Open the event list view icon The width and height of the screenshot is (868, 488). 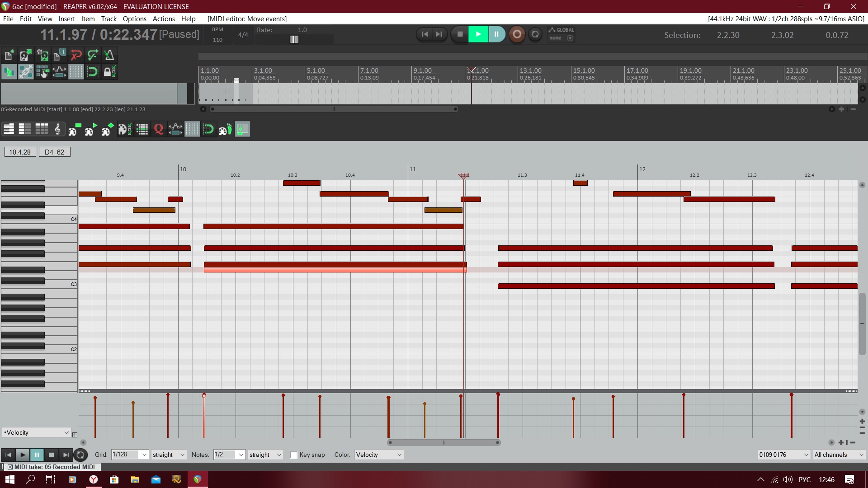point(42,130)
